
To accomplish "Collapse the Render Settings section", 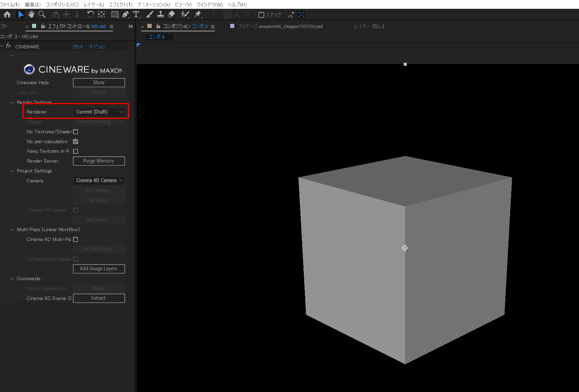I will click(x=12, y=102).
